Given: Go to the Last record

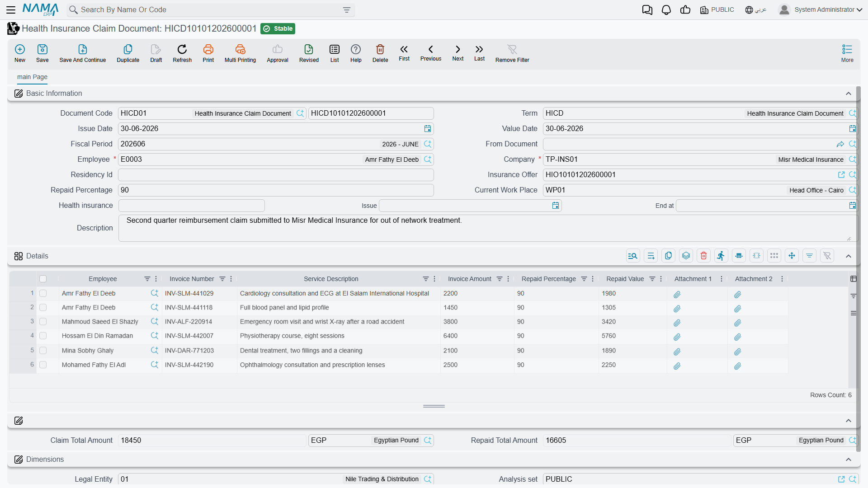Looking at the screenshot, I should pyautogui.click(x=479, y=53).
